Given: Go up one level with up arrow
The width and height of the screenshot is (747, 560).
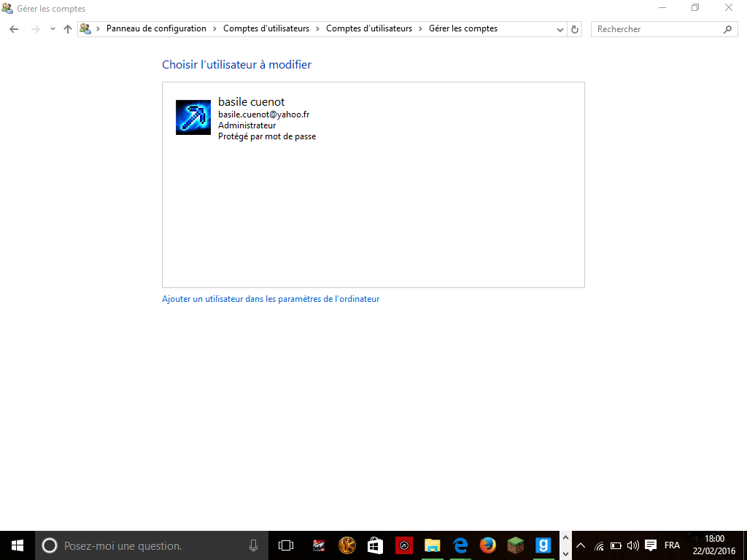Looking at the screenshot, I should [68, 29].
